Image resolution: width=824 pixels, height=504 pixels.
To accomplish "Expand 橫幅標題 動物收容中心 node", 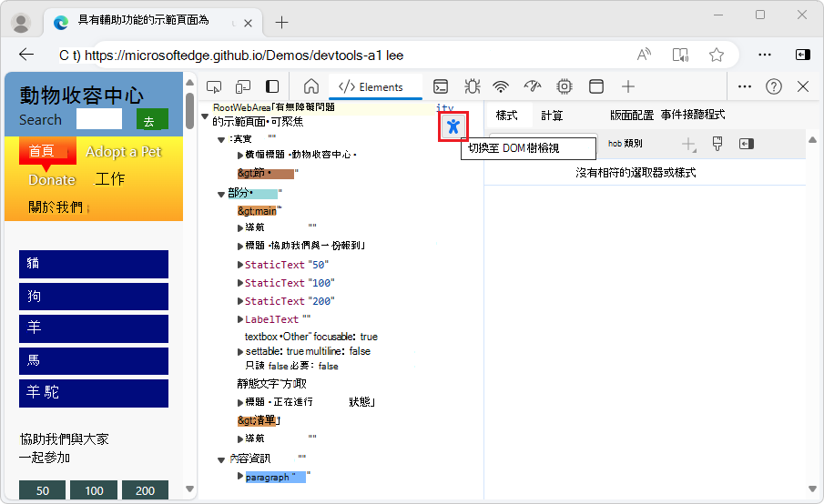I will pos(240,155).
